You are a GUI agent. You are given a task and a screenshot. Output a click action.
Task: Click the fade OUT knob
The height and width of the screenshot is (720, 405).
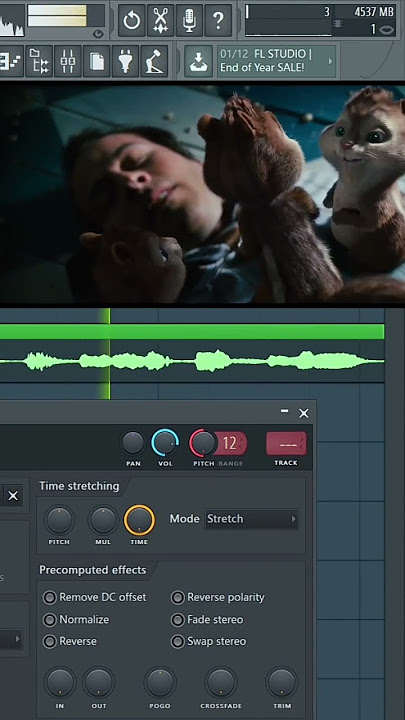coord(99,682)
